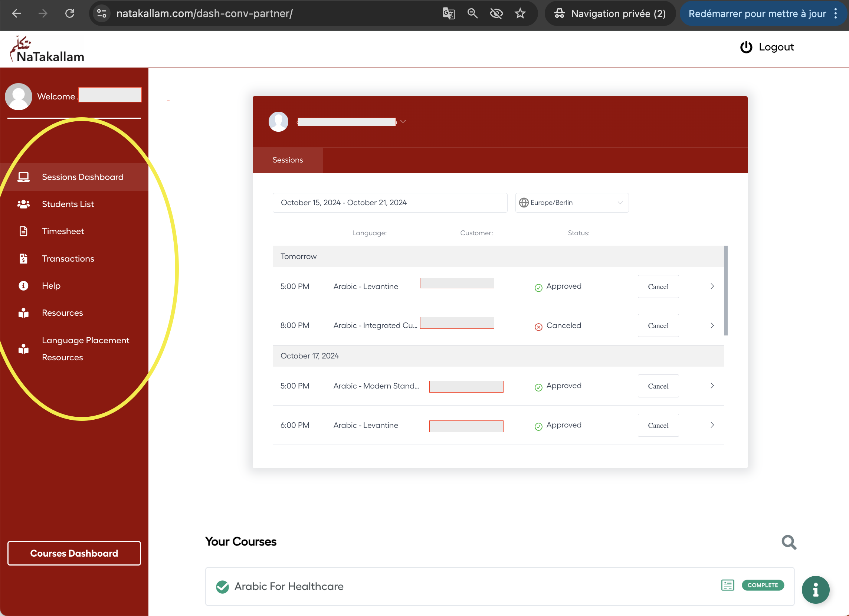This screenshot has height=616, width=849.
Task: Click Arabic - Integrated Cu... language text
Action: pos(375,325)
